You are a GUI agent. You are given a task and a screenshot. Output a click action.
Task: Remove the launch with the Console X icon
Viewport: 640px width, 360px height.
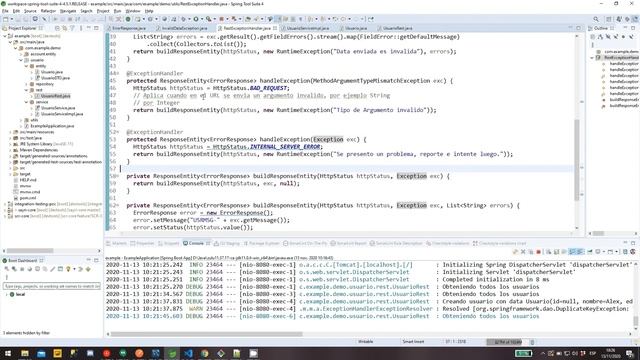point(523,252)
